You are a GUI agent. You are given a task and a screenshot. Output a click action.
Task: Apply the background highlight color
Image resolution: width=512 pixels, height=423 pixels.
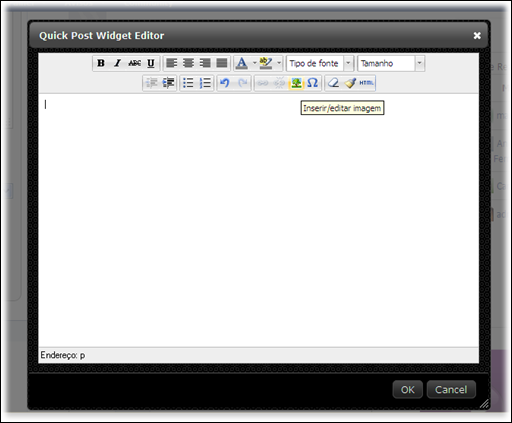(266, 63)
